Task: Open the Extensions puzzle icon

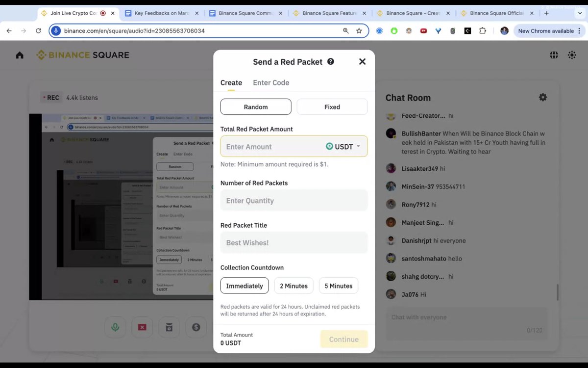Action: tap(483, 31)
